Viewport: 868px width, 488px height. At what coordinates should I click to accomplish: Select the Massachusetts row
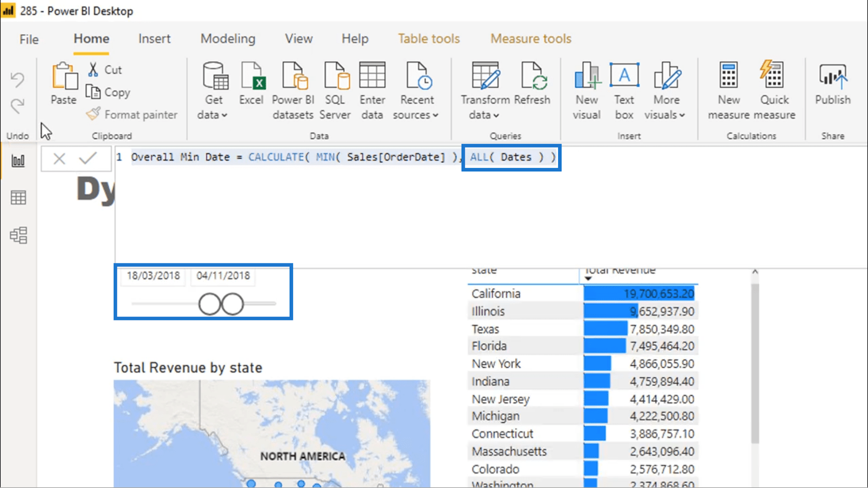point(583,451)
